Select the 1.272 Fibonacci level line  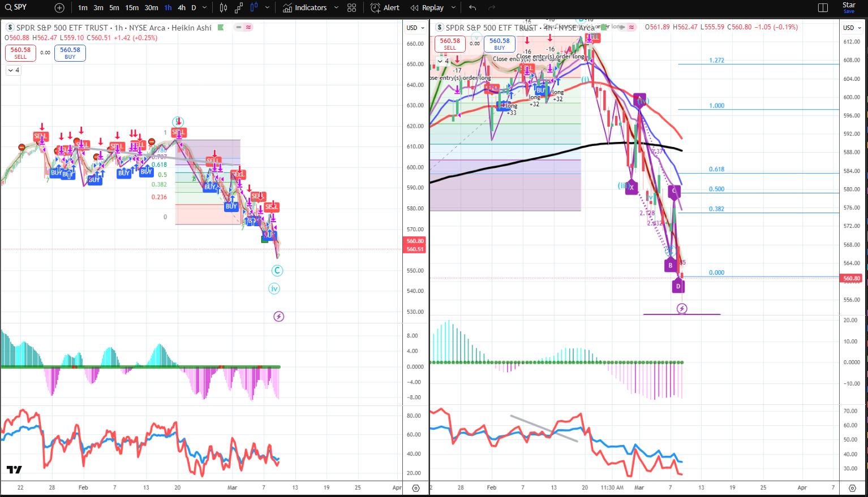758,64
